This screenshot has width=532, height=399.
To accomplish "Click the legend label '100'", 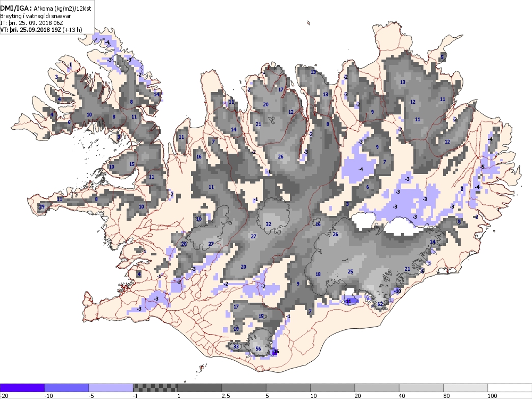I will coord(492,396).
